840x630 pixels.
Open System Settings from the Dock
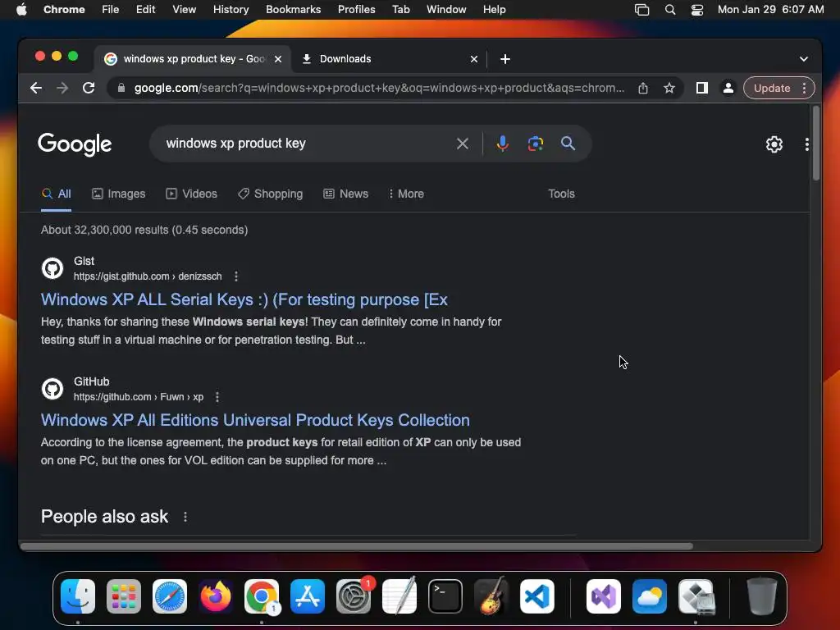[354, 596]
